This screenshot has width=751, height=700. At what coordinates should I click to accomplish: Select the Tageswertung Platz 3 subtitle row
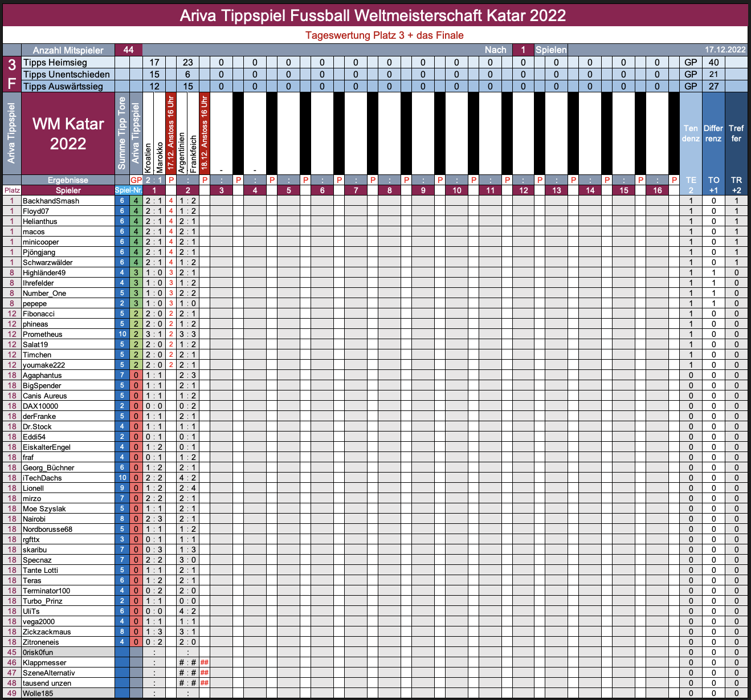384,35
